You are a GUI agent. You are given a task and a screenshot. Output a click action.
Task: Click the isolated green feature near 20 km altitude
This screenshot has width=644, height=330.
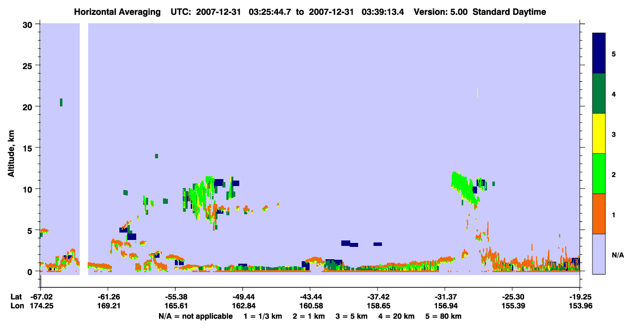click(x=61, y=102)
